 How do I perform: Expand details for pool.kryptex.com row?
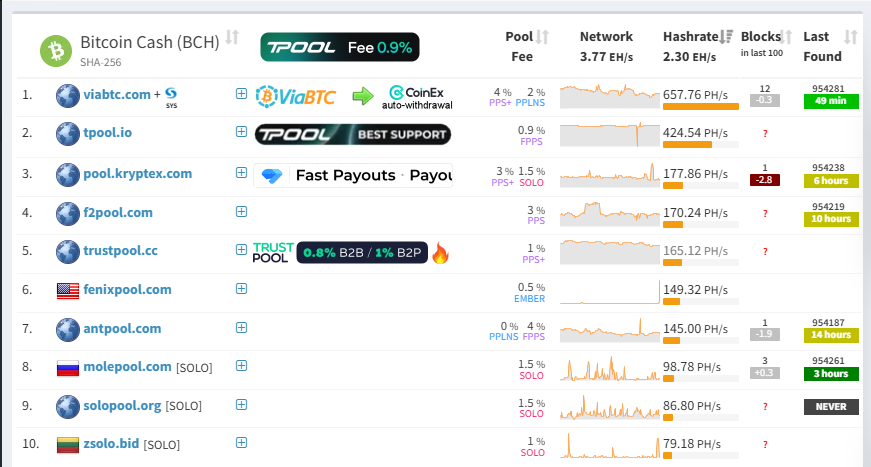click(241, 173)
